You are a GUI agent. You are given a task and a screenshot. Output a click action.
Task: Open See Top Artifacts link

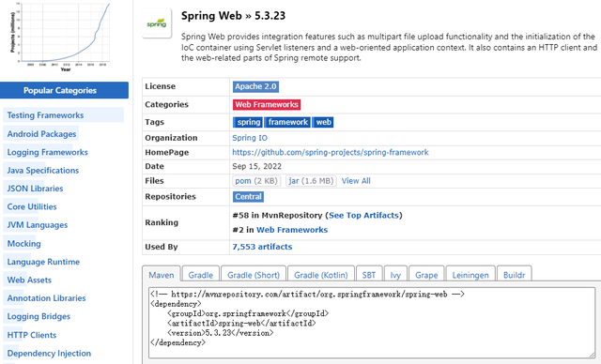(363, 216)
